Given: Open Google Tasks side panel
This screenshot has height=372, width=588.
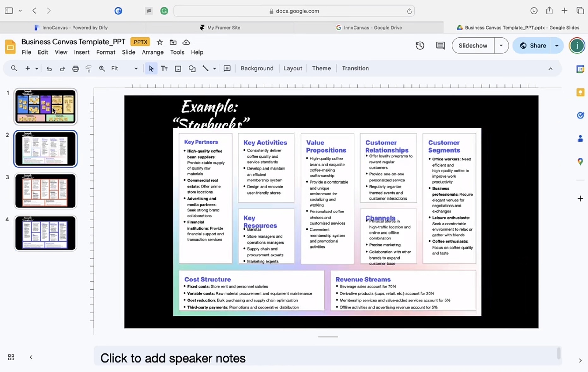Looking at the screenshot, I should [x=580, y=115].
